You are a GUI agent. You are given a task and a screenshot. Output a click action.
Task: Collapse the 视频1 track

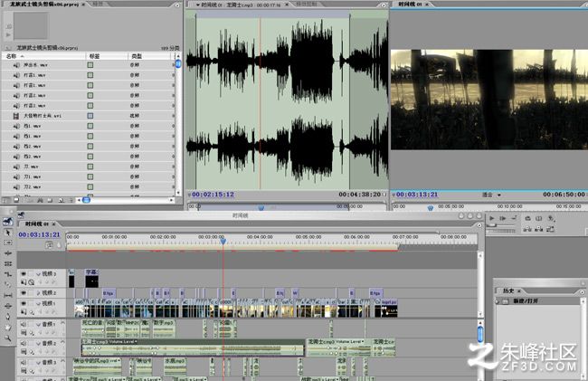pyautogui.click(x=38, y=303)
